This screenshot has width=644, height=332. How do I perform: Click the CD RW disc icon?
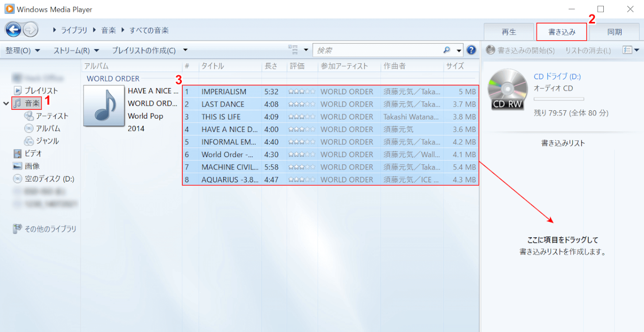pyautogui.click(x=508, y=89)
